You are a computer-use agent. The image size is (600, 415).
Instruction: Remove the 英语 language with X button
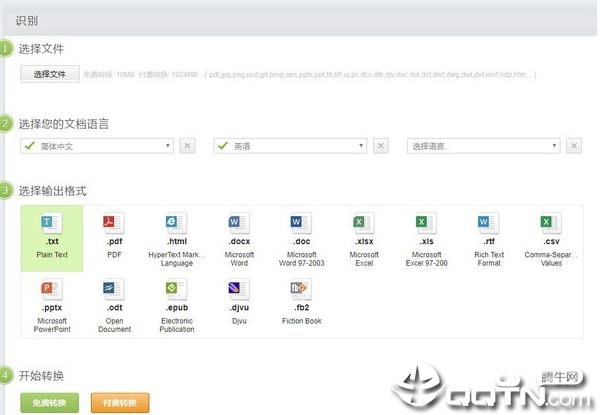click(x=381, y=146)
